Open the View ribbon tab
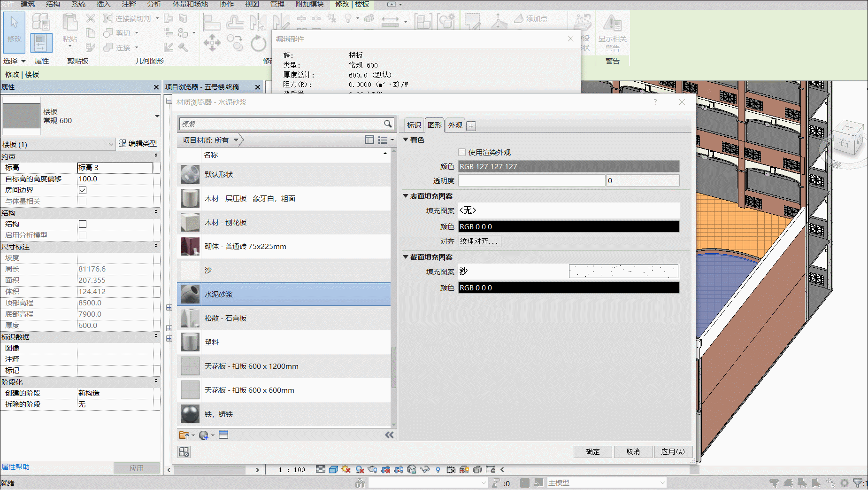The height and width of the screenshot is (490, 868). tap(252, 4)
